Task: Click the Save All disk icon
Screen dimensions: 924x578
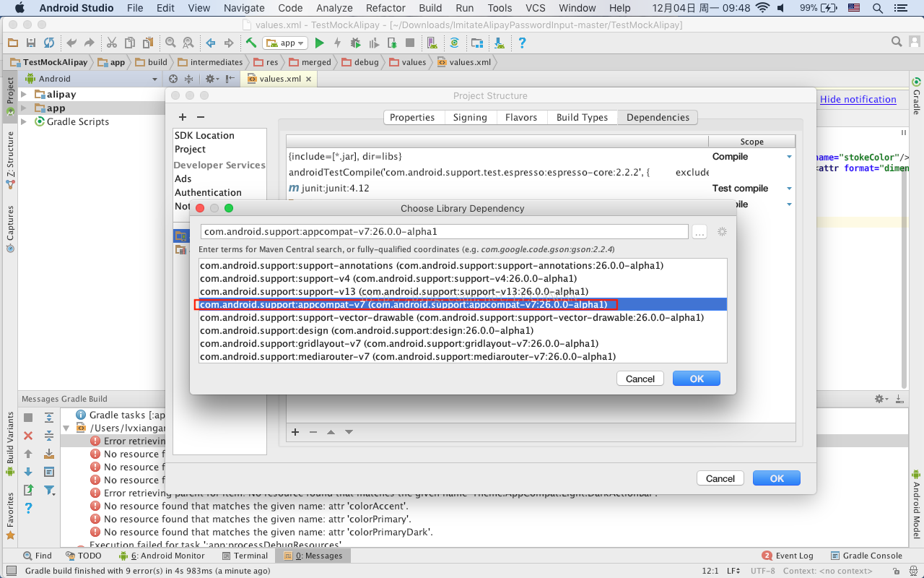Action: coord(31,43)
